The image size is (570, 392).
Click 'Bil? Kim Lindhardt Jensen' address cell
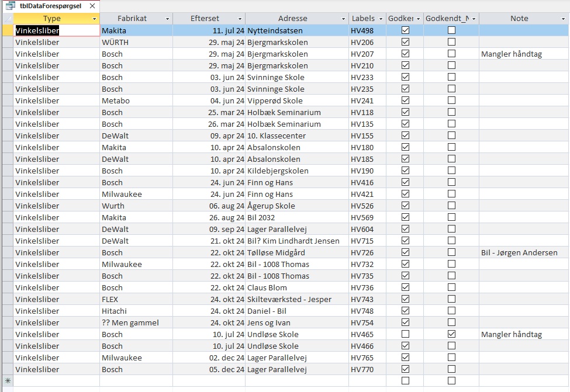tap(297, 241)
